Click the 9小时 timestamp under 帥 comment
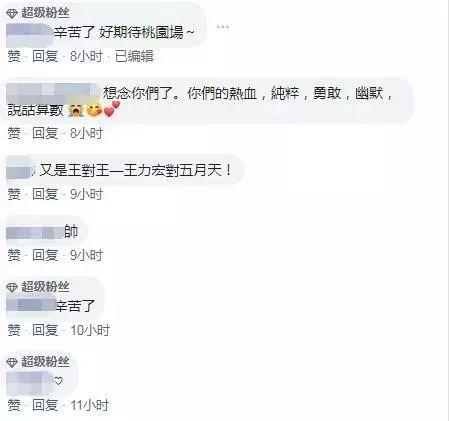 point(86,255)
